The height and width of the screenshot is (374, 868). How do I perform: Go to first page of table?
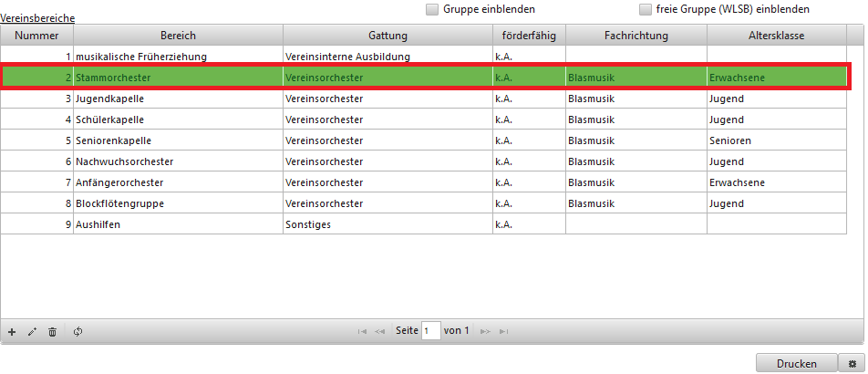[363, 331]
